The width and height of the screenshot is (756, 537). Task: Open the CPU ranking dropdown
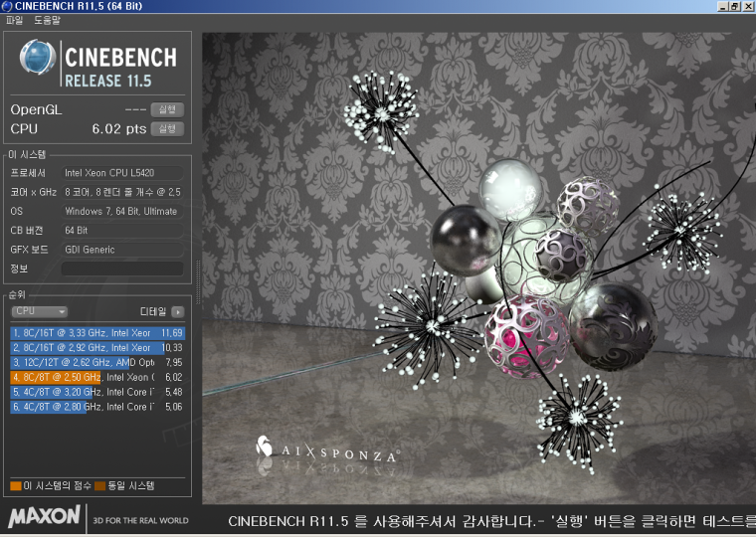(x=39, y=311)
